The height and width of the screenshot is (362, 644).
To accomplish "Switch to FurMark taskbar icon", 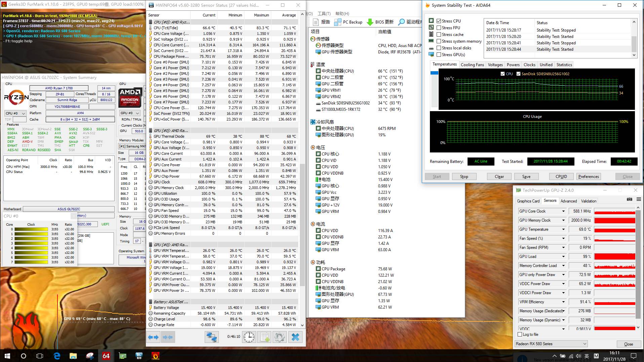I will [x=155, y=356].
